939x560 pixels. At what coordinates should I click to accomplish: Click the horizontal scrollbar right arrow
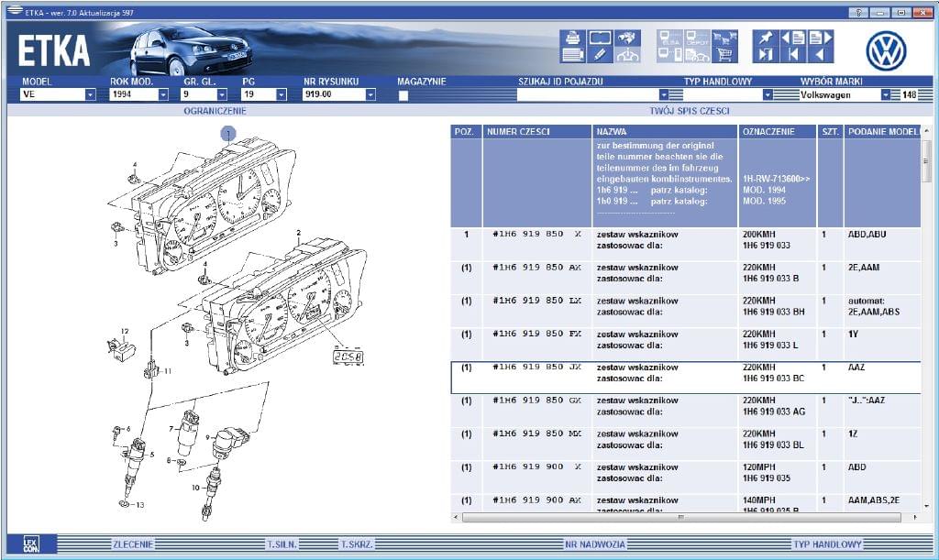click(x=914, y=516)
